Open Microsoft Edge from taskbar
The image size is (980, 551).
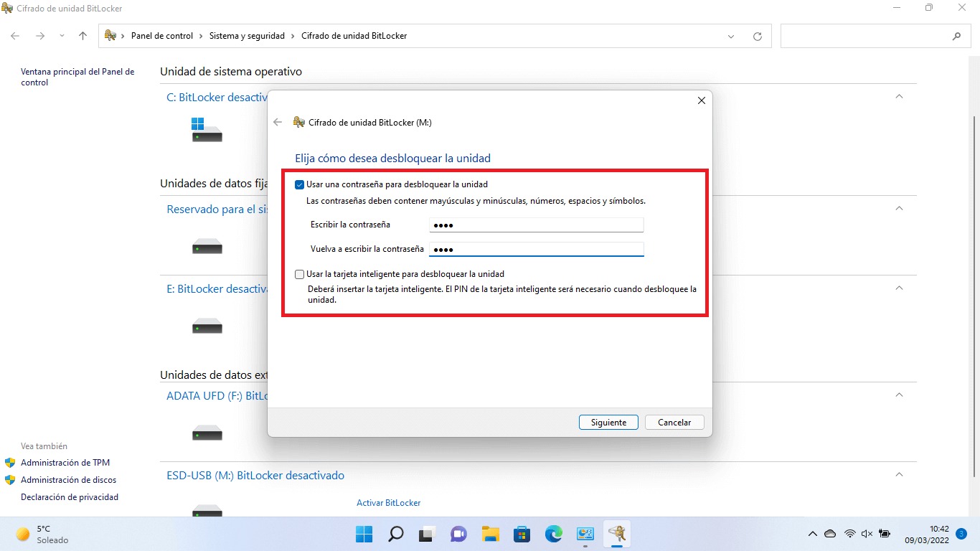(553, 534)
